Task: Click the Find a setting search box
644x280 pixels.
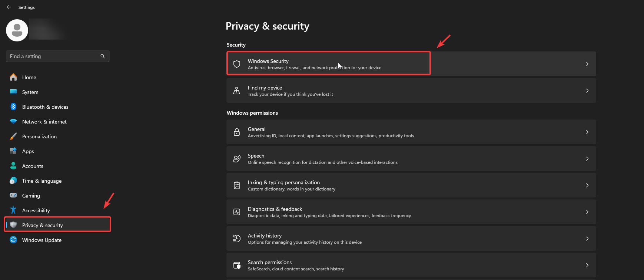Action: pos(54,56)
